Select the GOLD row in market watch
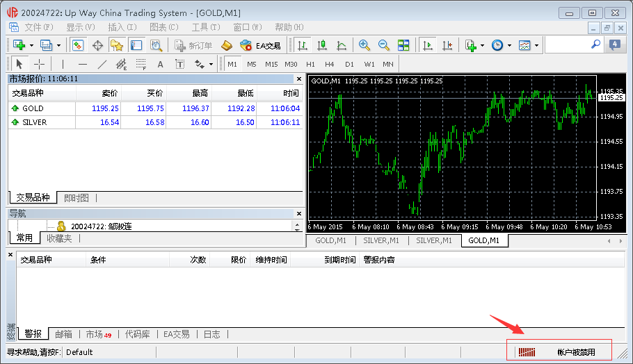The height and width of the screenshot is (364, 633). [x=155, y=108]
